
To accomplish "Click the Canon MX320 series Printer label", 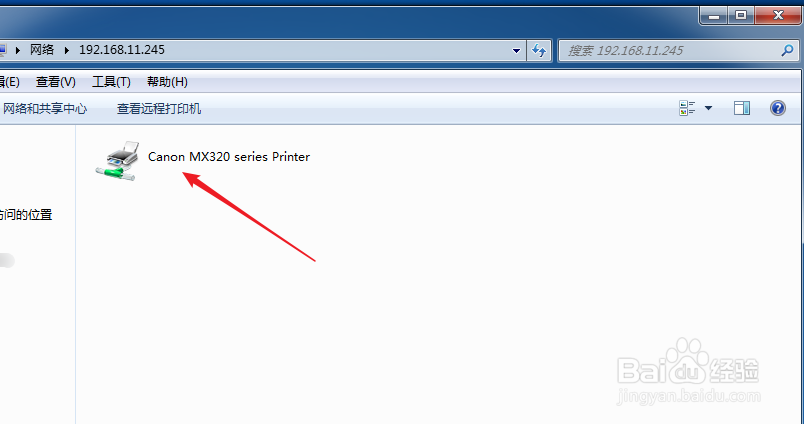I will point(229,157).
